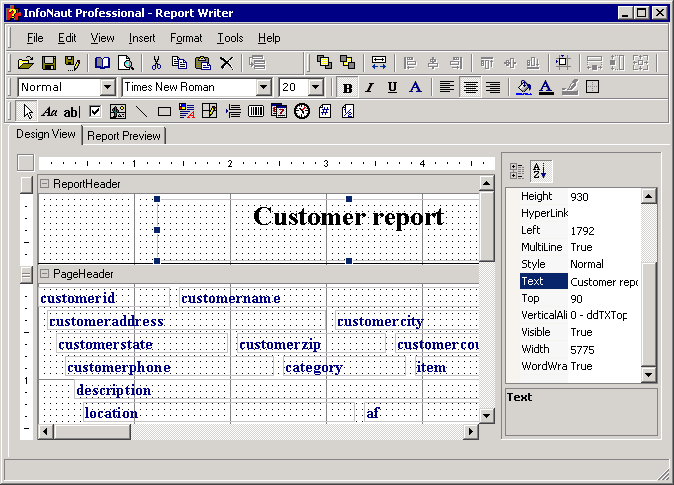Open the fill color bucket swatch
This screenshot has width=674, height=485.
tap(524, 87)
